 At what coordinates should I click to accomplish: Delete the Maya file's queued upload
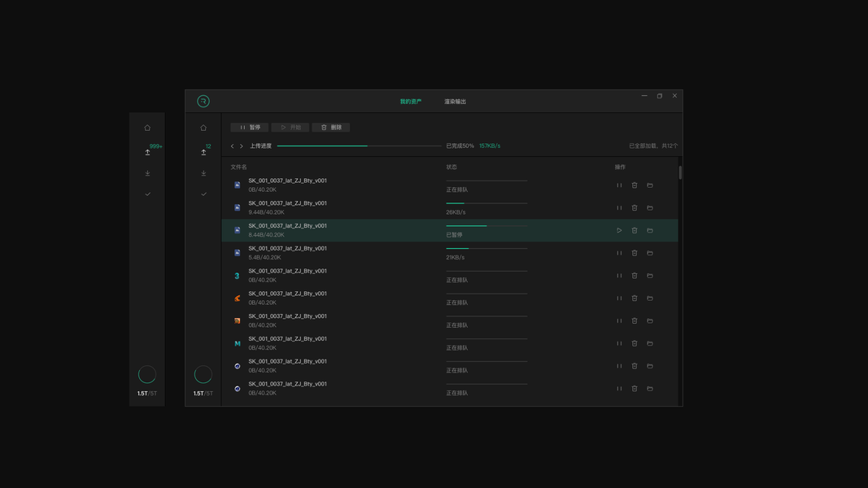coord(635,344)
